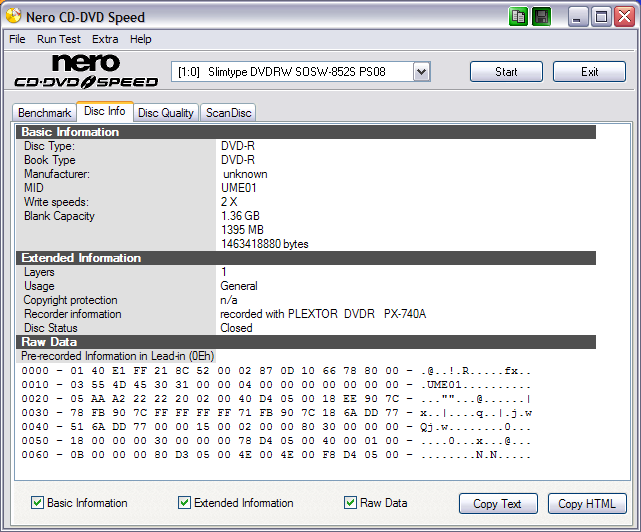The image size is (641, 532).
Task: Select the ScanDisc tab
Action: pyautogui.click(x=229, y=113)
